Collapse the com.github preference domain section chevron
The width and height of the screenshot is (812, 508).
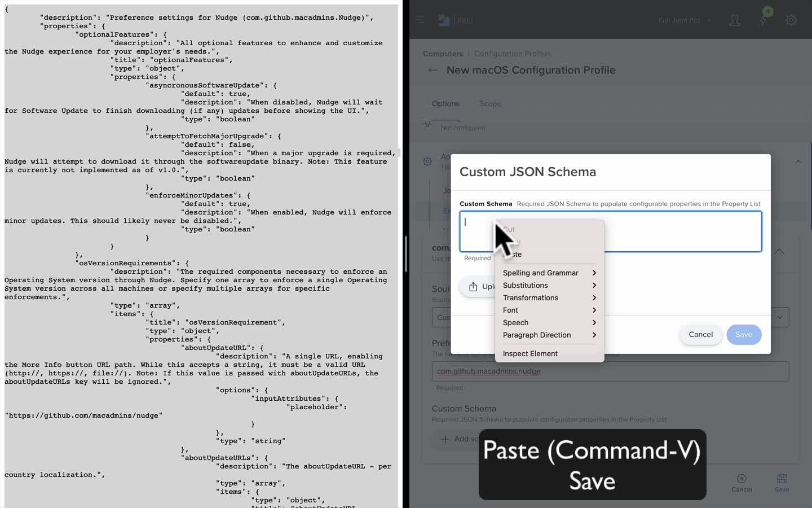pos(779,251)
